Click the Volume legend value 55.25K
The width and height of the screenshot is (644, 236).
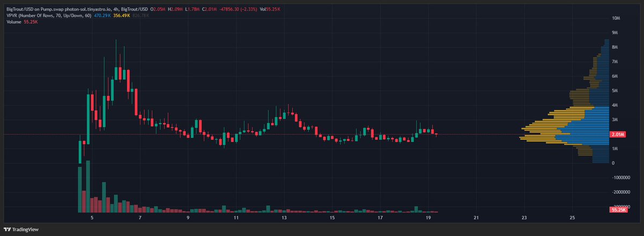[x=31, y=22]
